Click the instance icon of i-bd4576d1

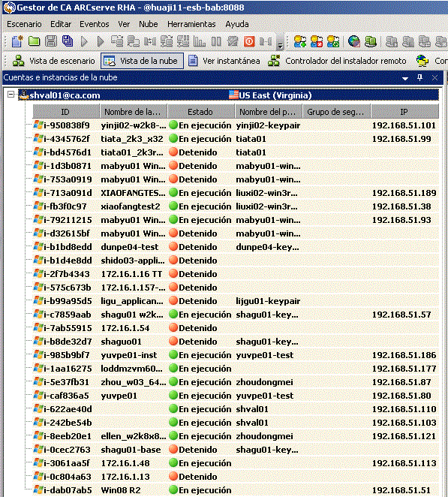[x=38, y=152]
